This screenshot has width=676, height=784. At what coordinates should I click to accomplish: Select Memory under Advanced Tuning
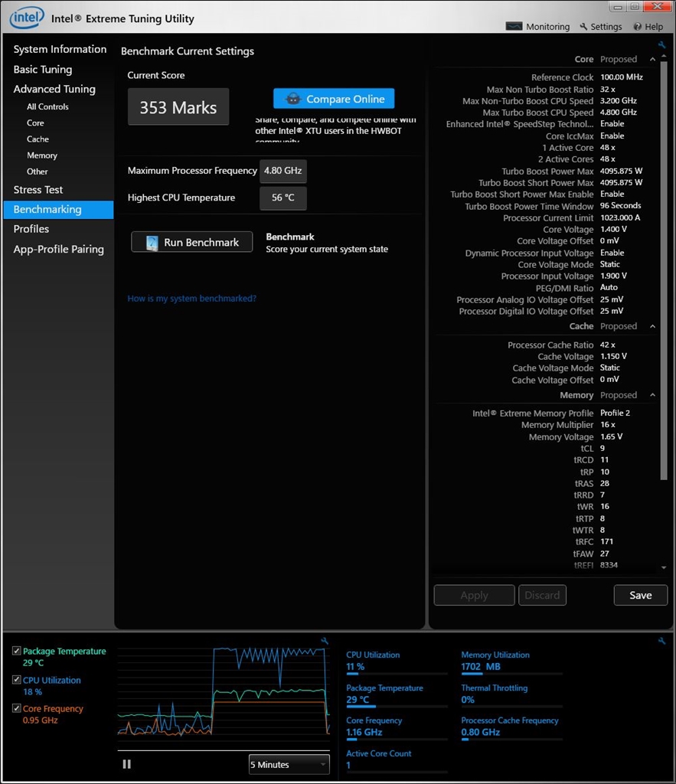click(x=42, y=155)
